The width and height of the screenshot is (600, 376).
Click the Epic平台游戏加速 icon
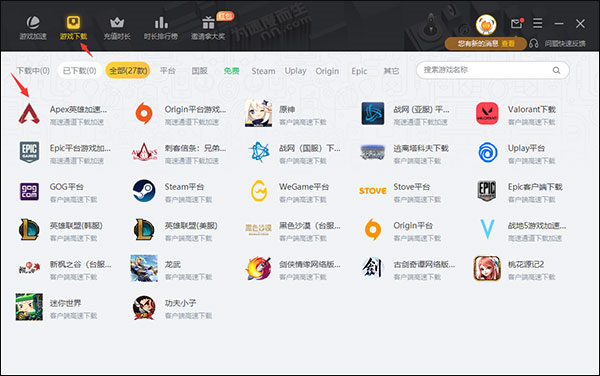point(29,152)
